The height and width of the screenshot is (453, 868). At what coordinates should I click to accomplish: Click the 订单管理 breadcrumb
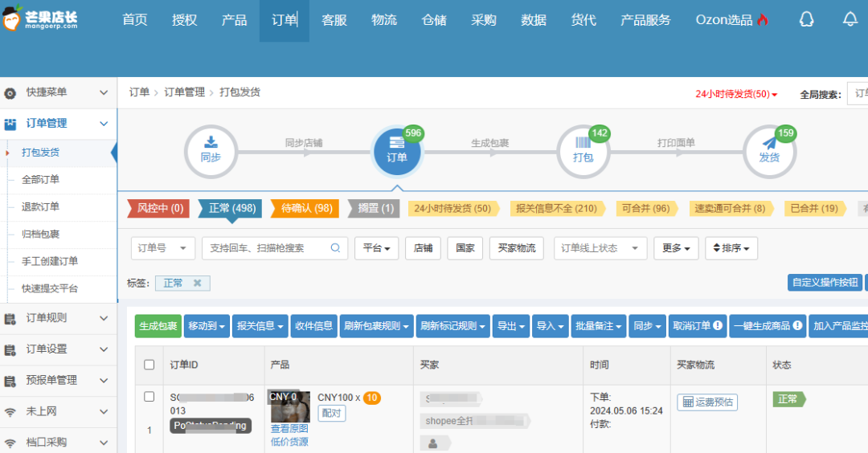[184, 92]
